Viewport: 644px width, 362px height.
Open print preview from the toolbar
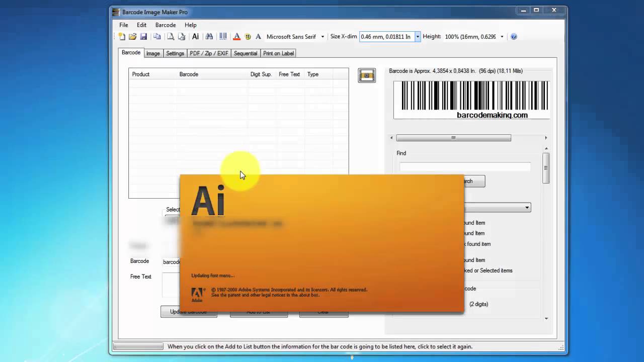pyautogui.click(x=171, y=36)
